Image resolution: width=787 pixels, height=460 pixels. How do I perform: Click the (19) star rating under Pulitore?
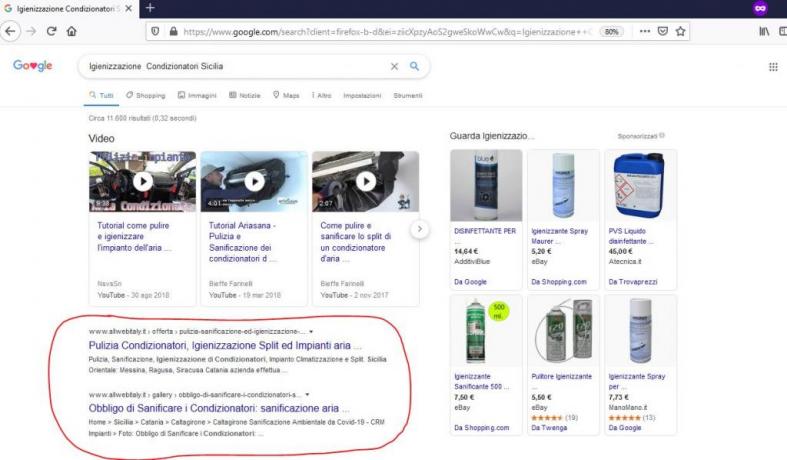point(554,418)
